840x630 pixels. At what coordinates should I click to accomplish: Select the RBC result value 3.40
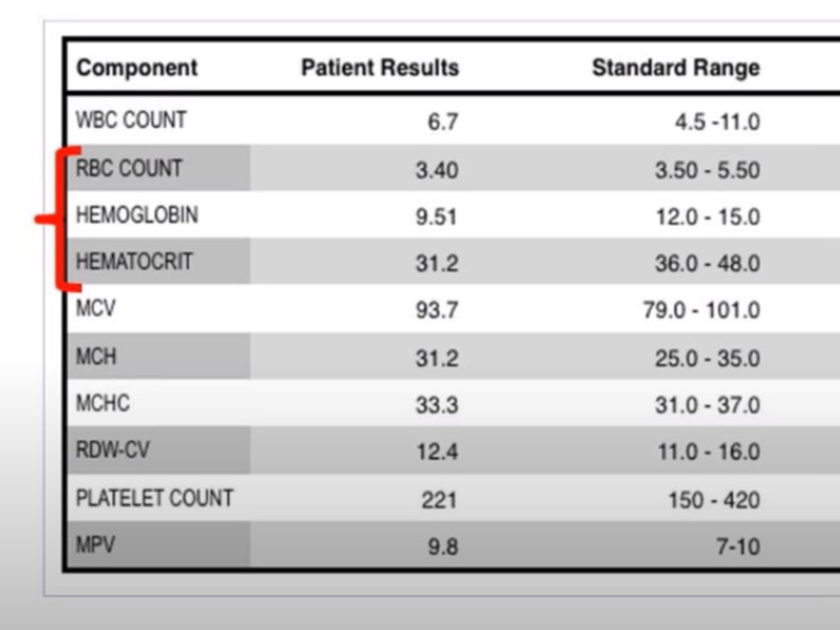[436, 170]
